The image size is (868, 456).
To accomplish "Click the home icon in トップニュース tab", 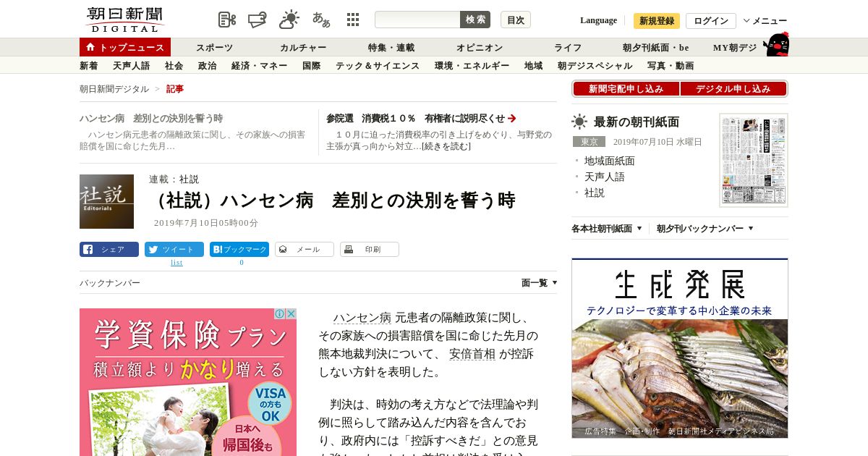I will pos(90,47).
